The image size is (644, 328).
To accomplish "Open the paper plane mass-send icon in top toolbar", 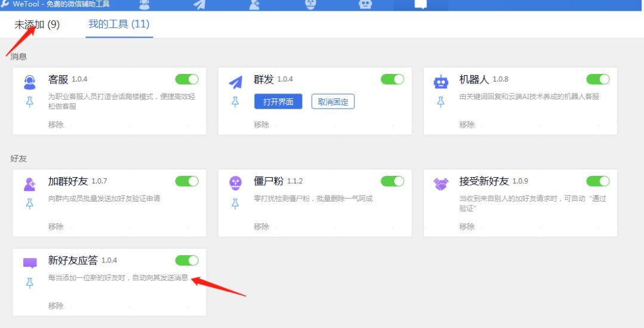I will point(200,5).
